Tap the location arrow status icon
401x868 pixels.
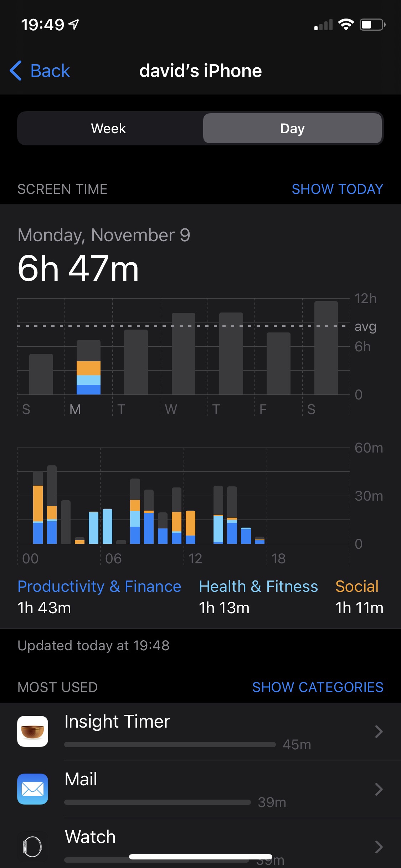coord(74,25)
